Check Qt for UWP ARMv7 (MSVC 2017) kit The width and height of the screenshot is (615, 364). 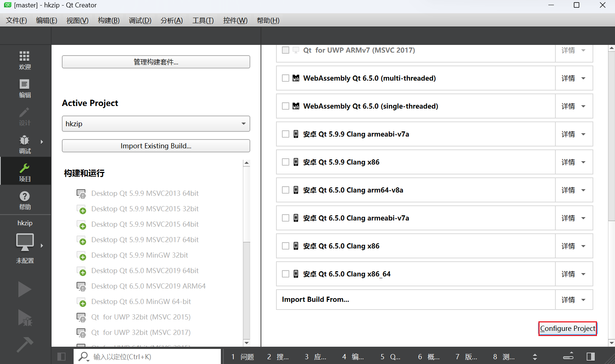tap(286, 50)
